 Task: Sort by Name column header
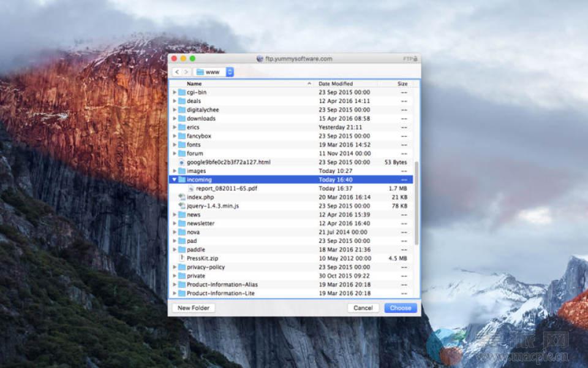(245, 83)
